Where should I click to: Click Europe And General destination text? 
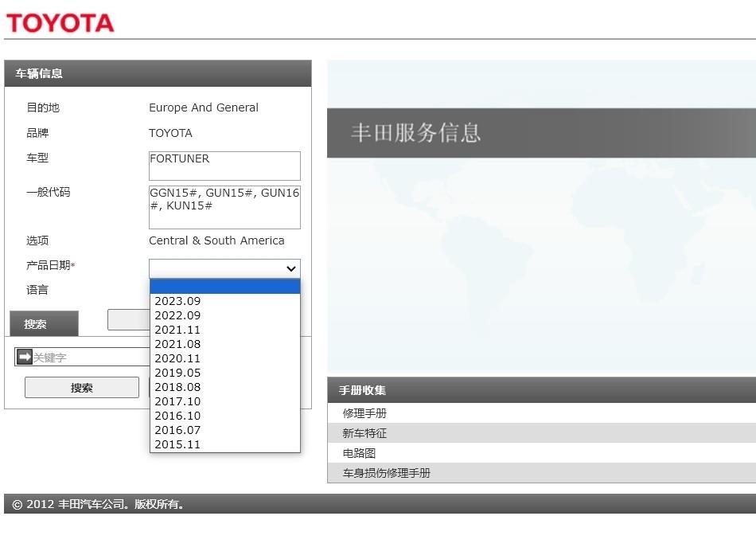[204, 107]
